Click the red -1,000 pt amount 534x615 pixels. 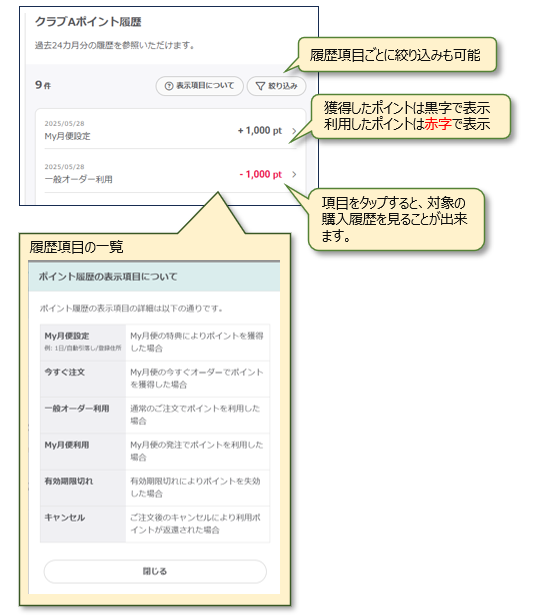(x=261, y=174)
